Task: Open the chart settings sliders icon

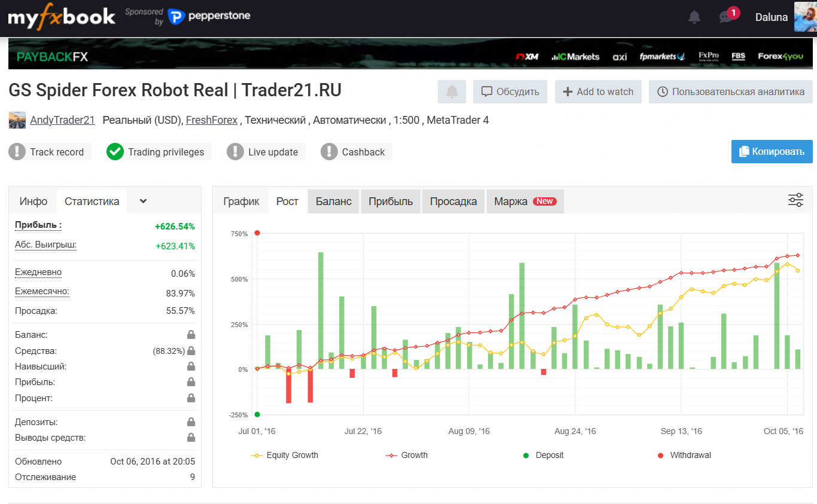Action: click(x=795, y=200)
